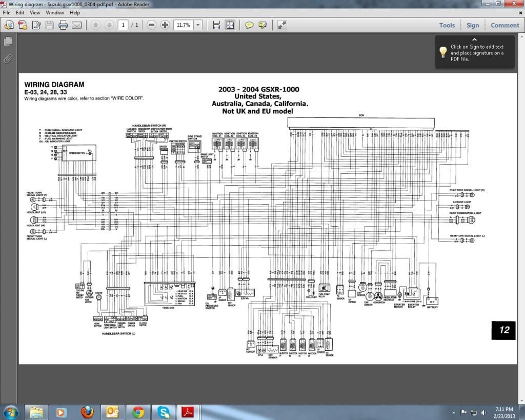
Task: Select the Adobe Reader taskbar button
Action: tap(188, 412)
